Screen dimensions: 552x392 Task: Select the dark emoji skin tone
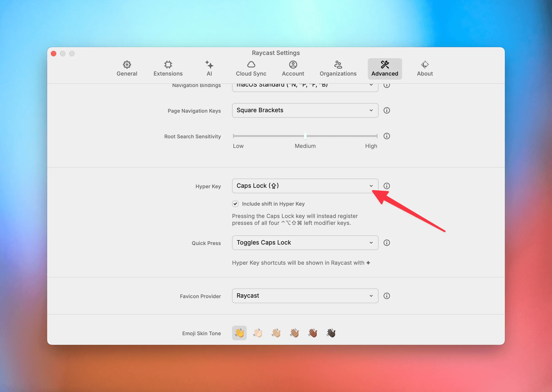point(331,333)
